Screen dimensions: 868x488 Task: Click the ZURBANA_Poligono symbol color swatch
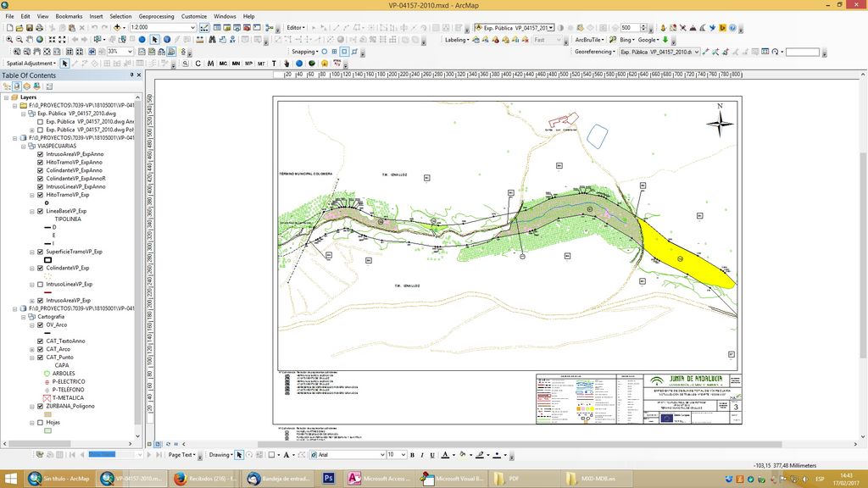pyautogui.click(x=47, y=414)
